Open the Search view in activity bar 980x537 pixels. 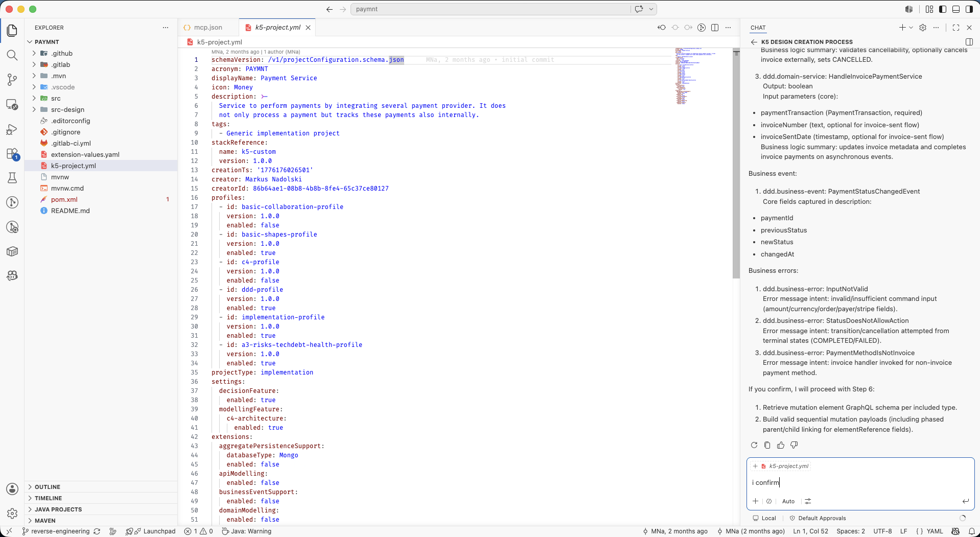[12, 55]
